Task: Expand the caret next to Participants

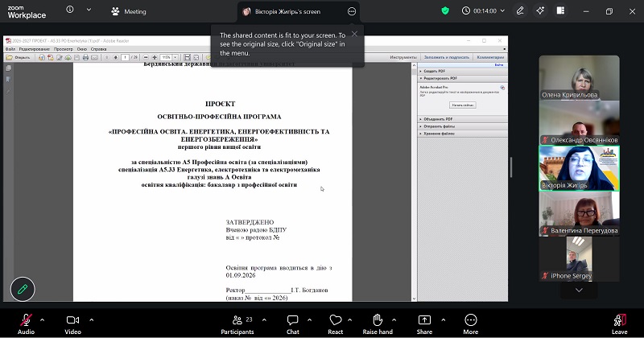Action: pyautogui.click(x=262, y=319)
